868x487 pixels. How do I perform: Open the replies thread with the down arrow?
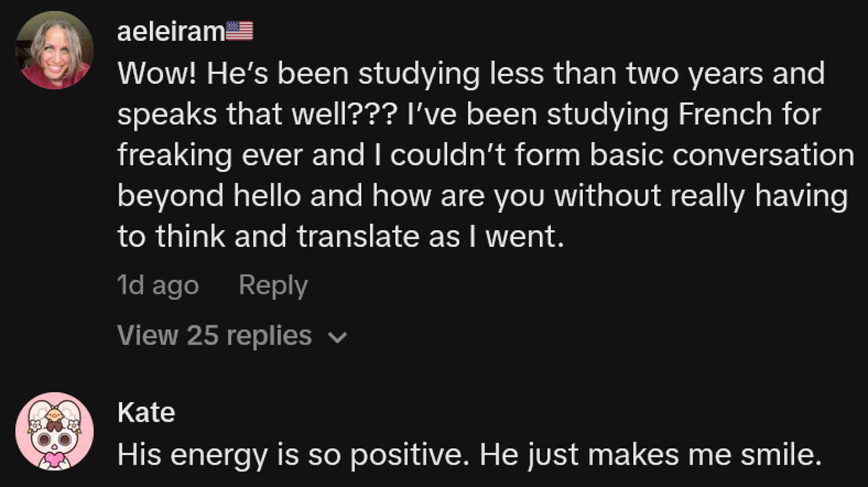tap(338, 337)
